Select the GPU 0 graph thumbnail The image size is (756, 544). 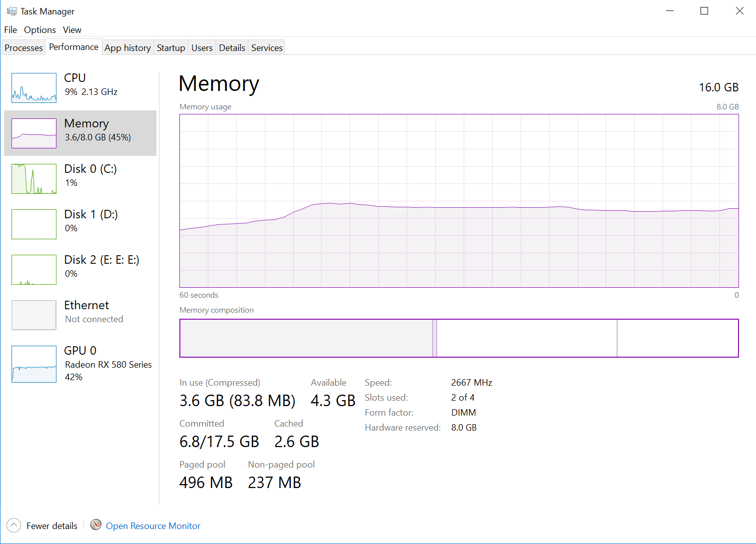34,364
